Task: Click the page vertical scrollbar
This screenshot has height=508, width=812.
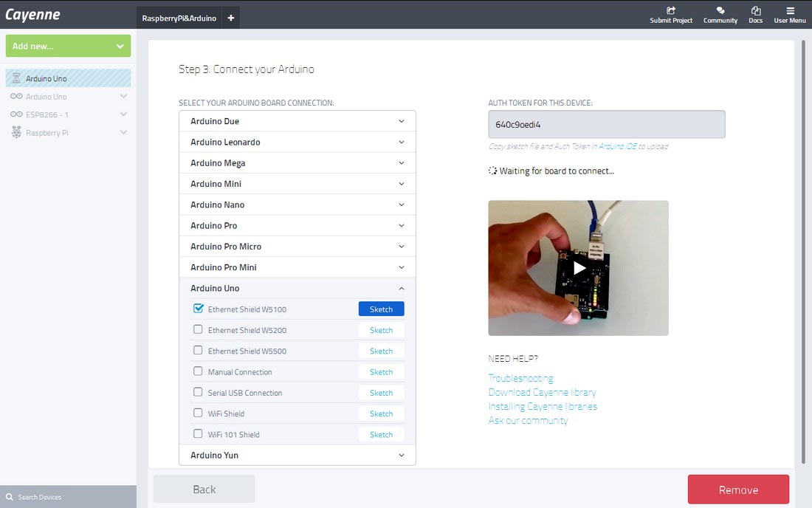Action: click(x=803, y=251)
